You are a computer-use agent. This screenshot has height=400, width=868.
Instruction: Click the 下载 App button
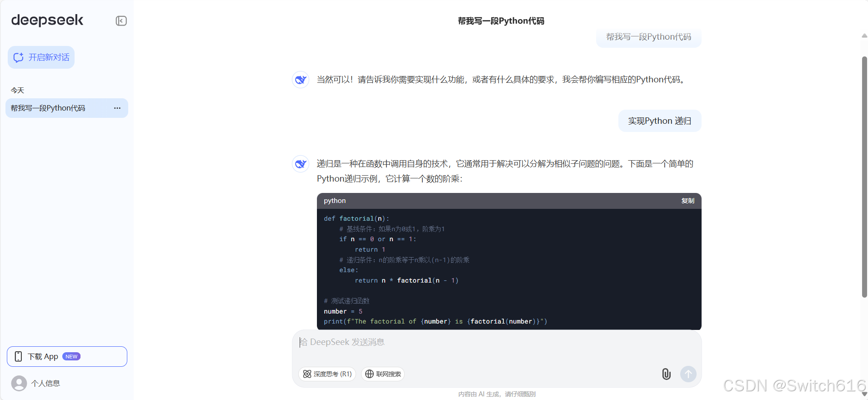(67, 356)
